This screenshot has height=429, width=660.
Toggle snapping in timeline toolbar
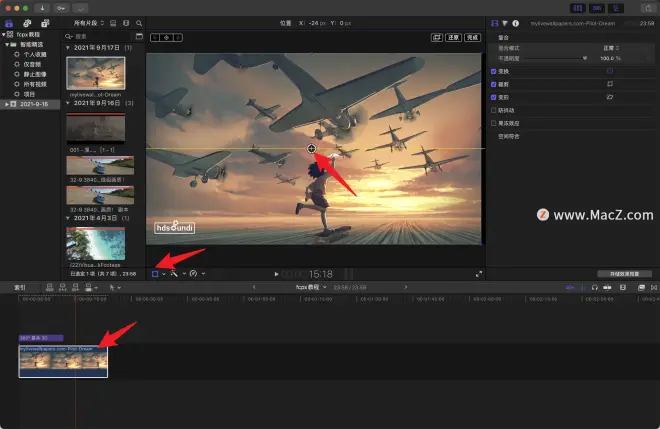(x=607, y=288)
